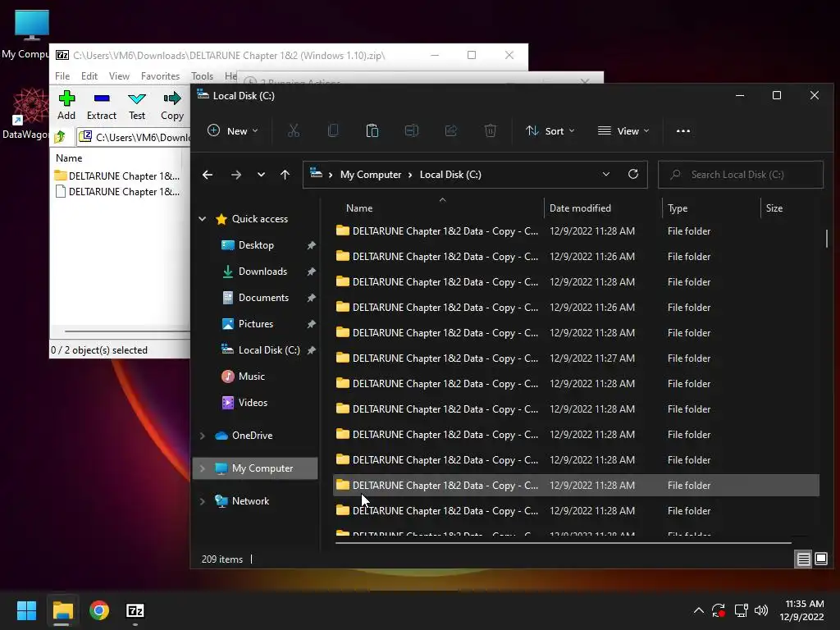Open the recent locations dropdown arrow

261,175
